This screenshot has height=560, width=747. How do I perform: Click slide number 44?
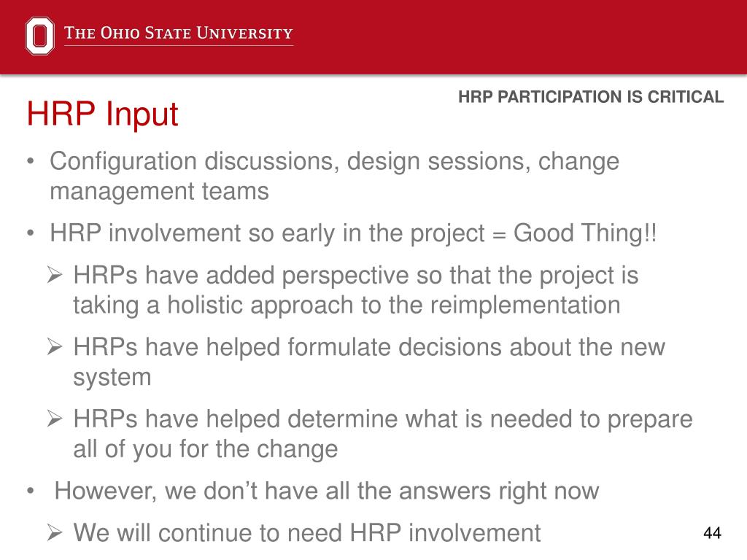[x=712, y=533]
